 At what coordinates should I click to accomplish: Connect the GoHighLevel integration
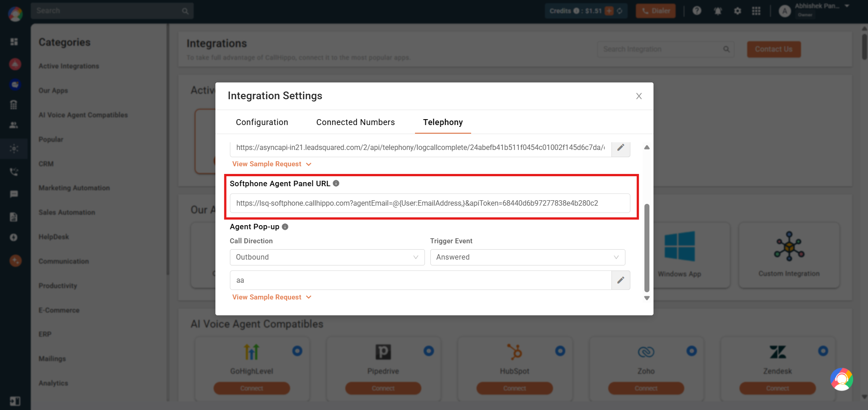252,388
